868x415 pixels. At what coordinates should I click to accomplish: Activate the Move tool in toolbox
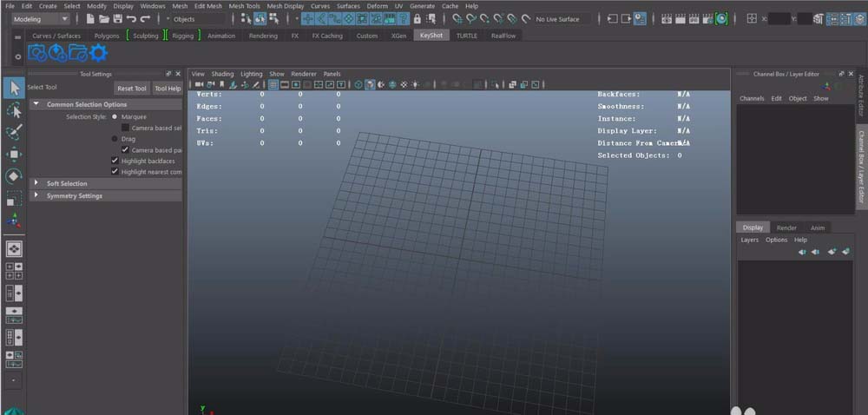pyautogui.click(x=14, y=154)
